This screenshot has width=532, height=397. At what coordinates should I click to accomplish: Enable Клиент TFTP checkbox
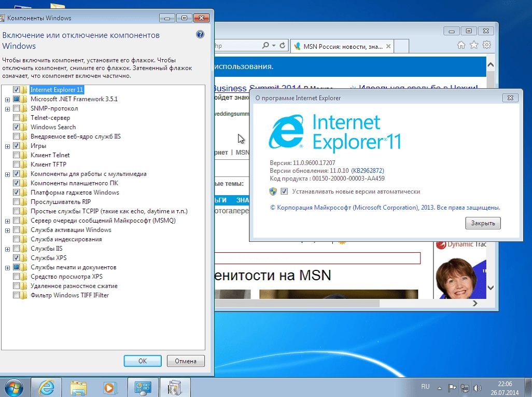[x=16, y=165]
